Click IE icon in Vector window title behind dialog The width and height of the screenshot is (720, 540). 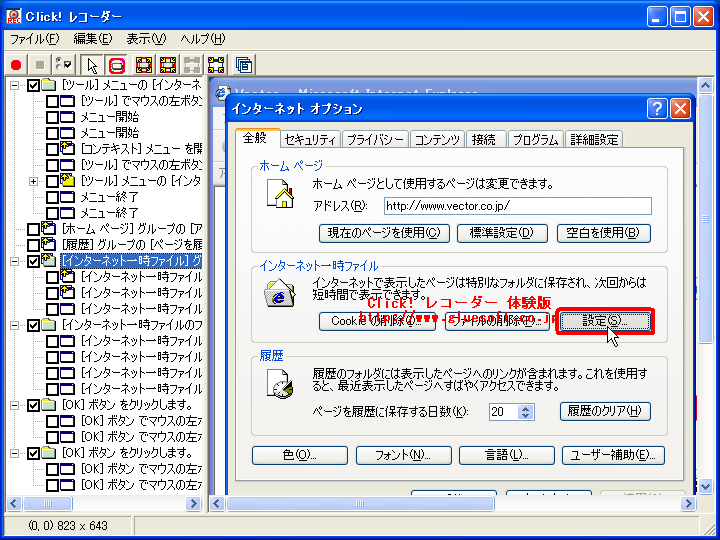pos(223,92)
